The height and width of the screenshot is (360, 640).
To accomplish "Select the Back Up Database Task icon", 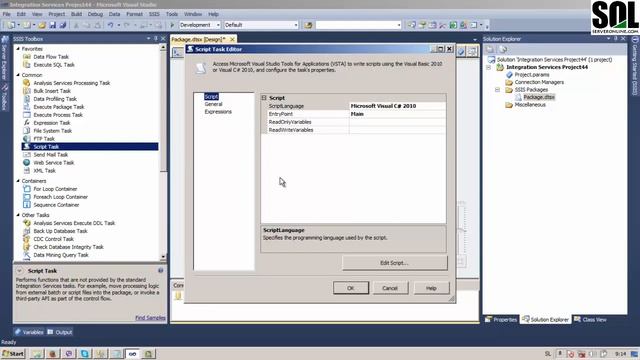I will pyautogui.click(x=27, y=231).
